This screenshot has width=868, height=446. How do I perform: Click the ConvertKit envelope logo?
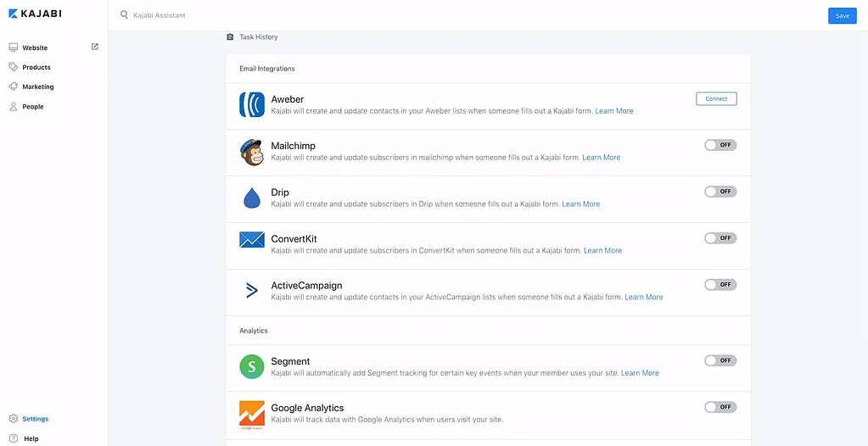coord(252,240)
